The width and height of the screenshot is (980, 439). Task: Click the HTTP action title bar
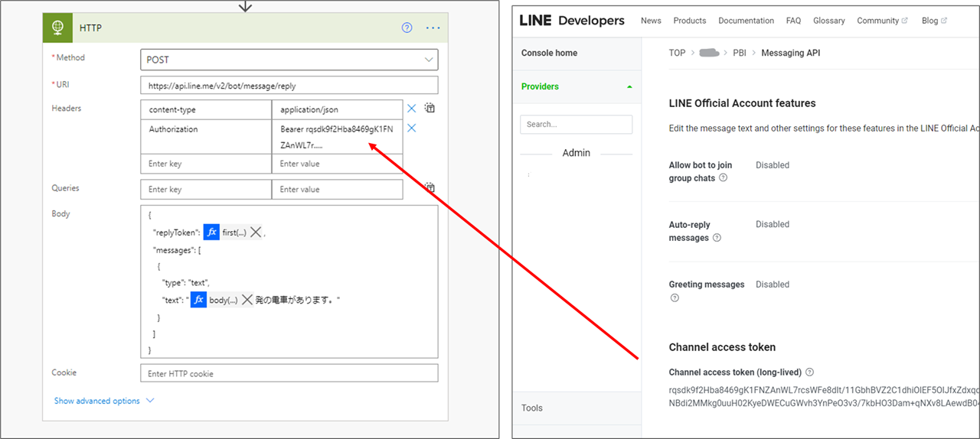coord(245,28)
